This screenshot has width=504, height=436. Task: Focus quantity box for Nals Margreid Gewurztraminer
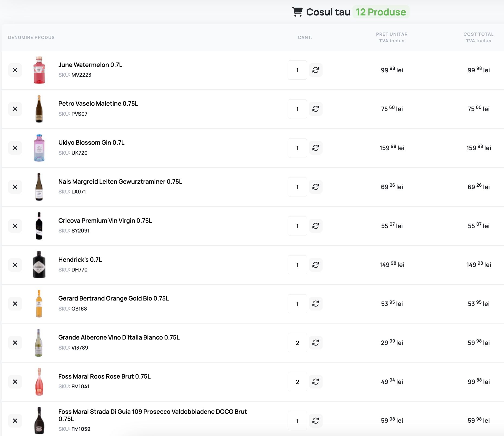coord(297,187)
